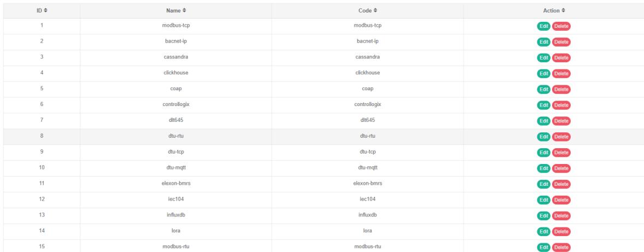Click Edit on the iec104 row
Image resolution: width=644 pixels, height=252 pixels.
click(x=544, y=200)
